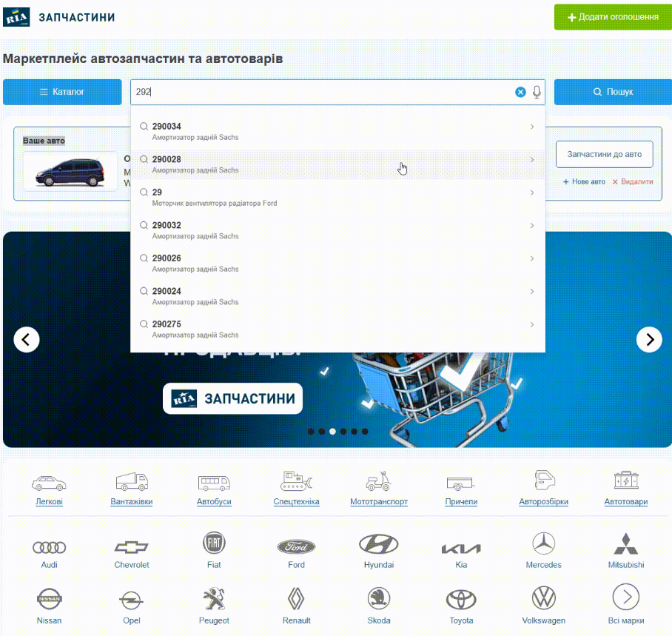Select suggestion 290026 Амортизатор задній Sachs
This screenshot has width=672, height=636.
(x=337, y=264)
